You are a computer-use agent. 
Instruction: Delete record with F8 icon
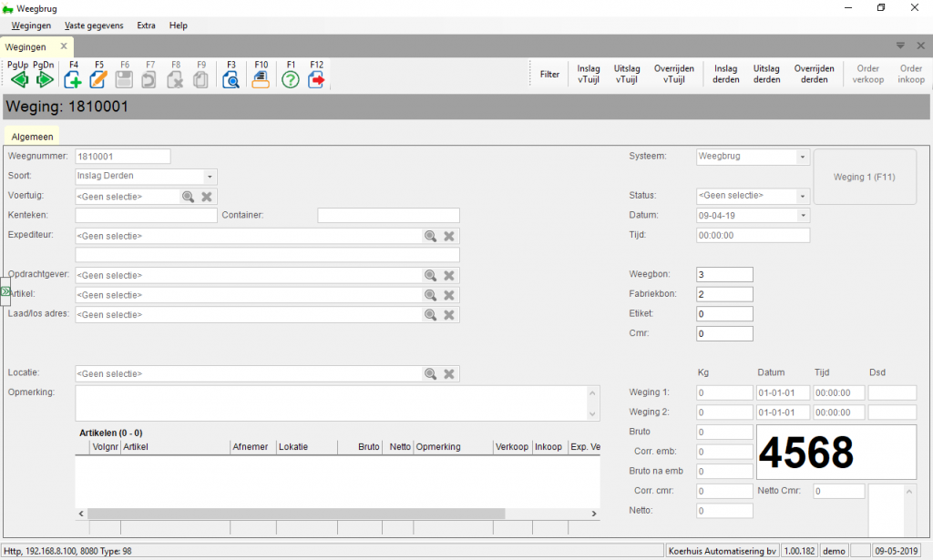[x=175, y=79]
